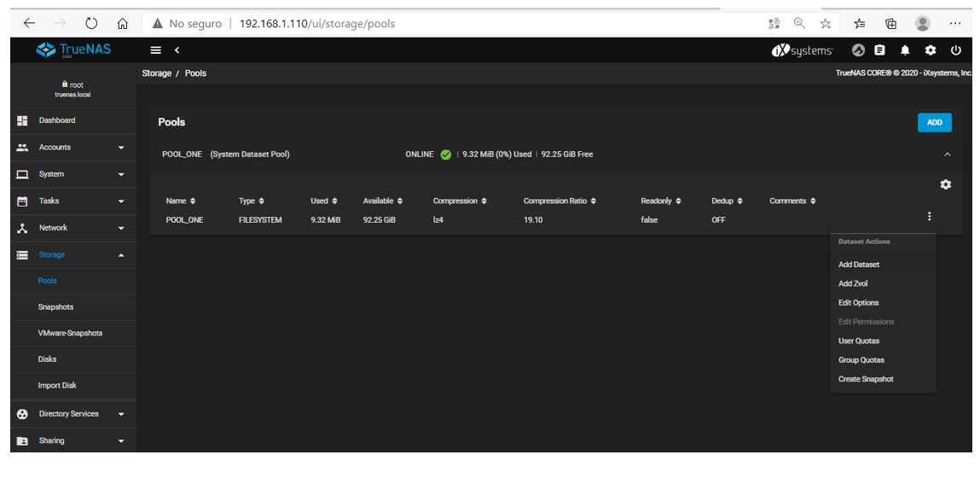This screenshot has height=484, width=980.
Task: Click green ONLINE status check icon
Action: click(x=445, y=155)
